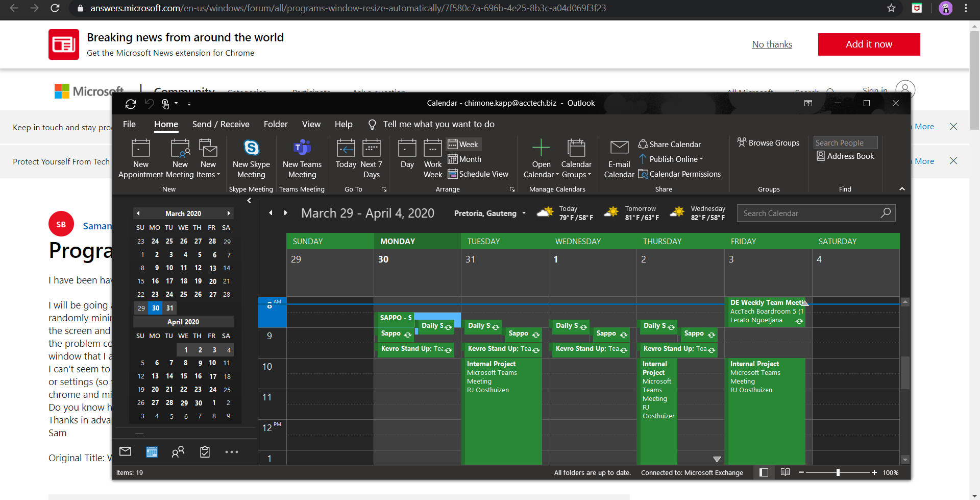Click the Monday column header
Screen dimensions: 980x500
click(x=418, y=242)
